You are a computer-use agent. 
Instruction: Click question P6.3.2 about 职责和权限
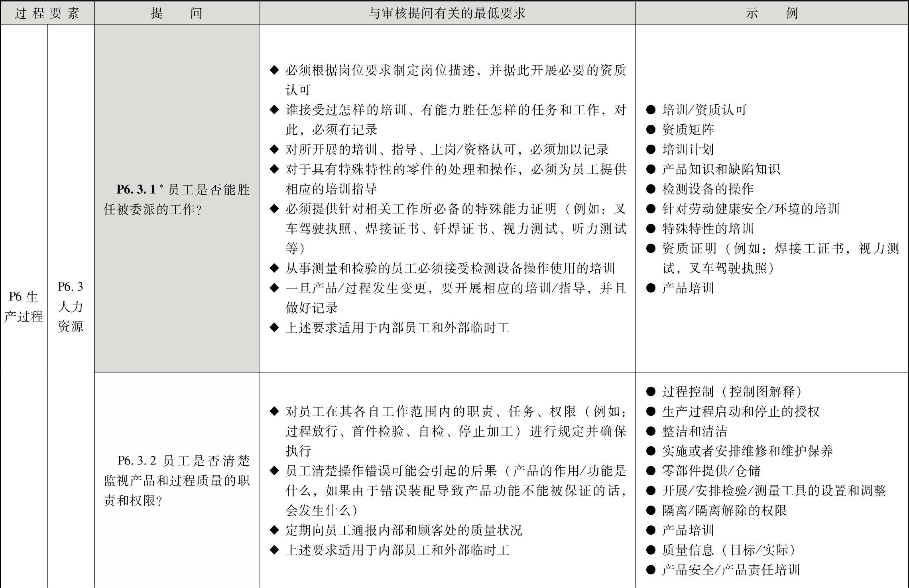177,480
